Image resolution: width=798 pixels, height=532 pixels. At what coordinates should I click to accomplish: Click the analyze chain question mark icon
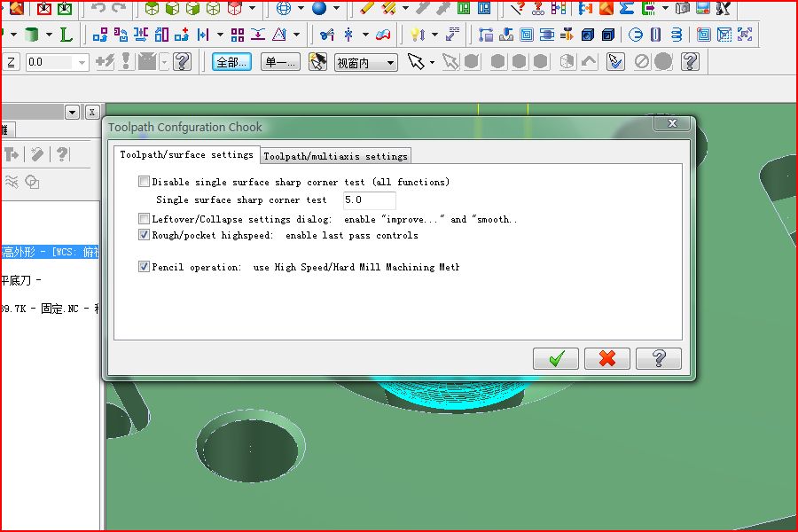coord(538,8)
